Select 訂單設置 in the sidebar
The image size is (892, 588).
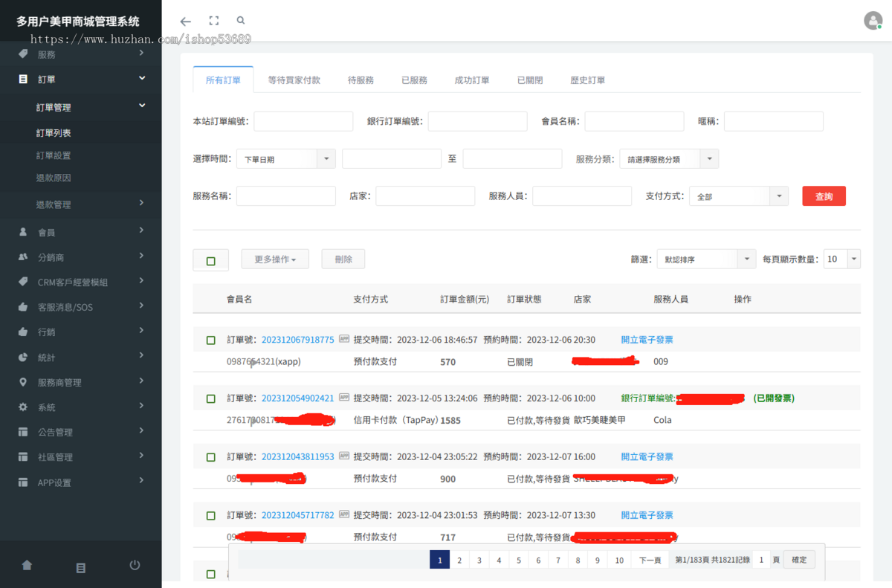(54, 155)
